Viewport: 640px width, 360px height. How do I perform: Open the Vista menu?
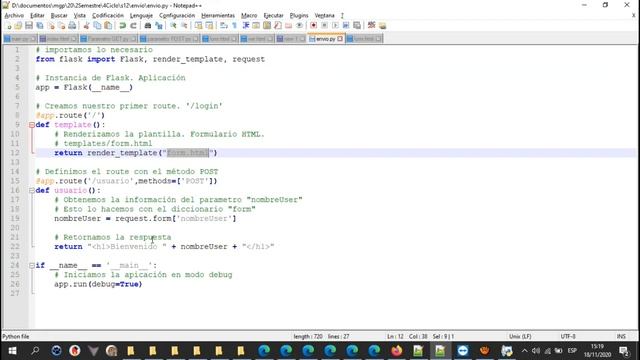tap(80, 16)
